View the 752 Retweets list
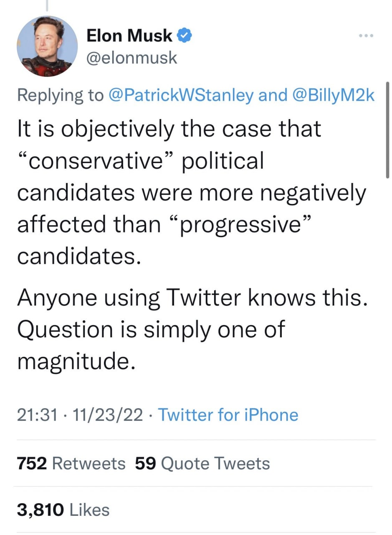 point(71,464)
